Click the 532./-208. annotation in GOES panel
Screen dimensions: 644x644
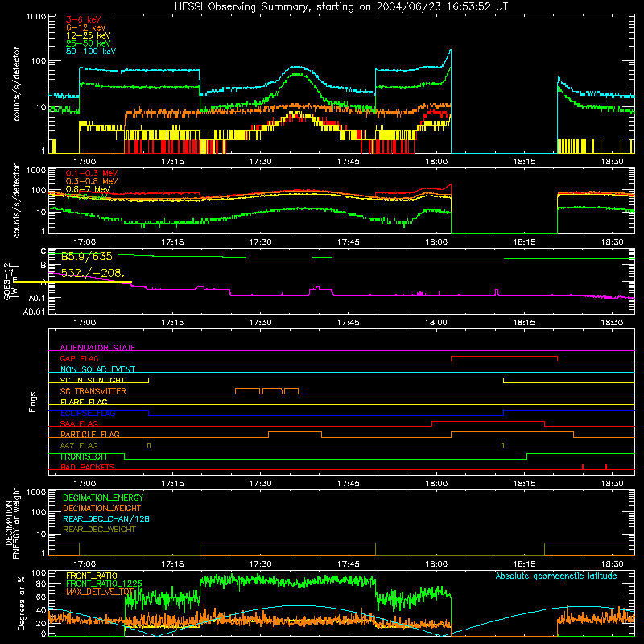[x=93, y=272]
